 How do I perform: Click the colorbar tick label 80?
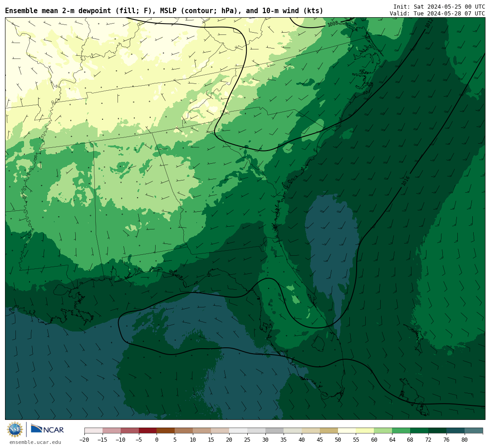tap(465, 439)
